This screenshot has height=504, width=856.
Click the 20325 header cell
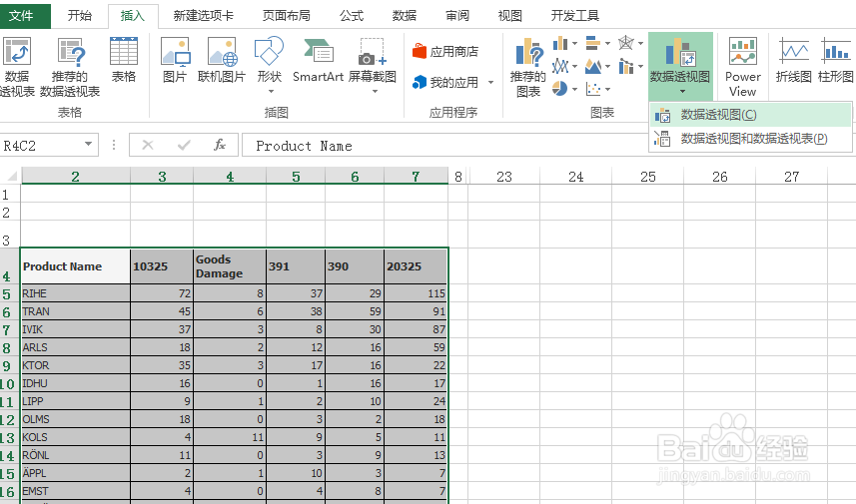tap(416, 266)
